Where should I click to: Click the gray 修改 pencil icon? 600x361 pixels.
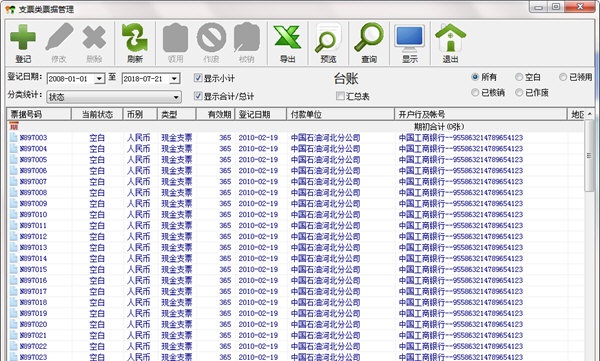[59, 42]
